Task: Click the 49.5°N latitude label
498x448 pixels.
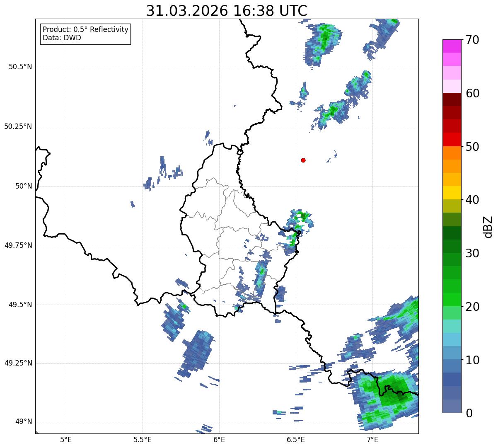Action: 20,305
